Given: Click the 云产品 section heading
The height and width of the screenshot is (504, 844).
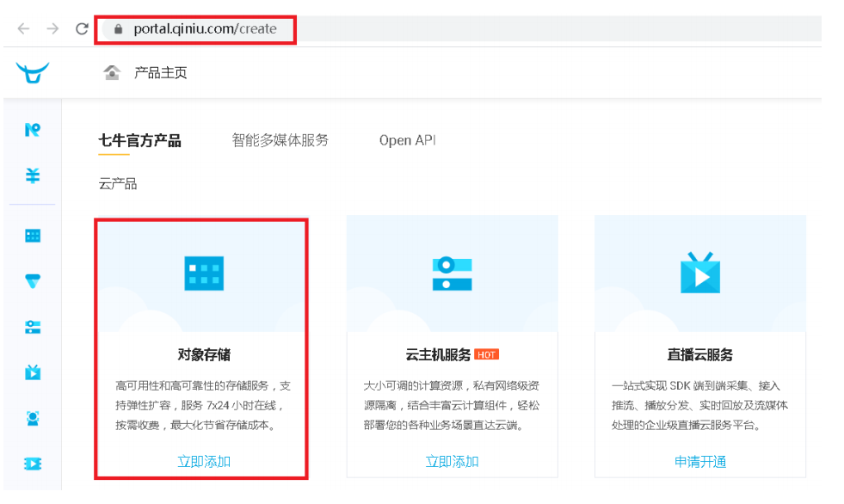Looking at the screenshot, I should coord(118,184).
